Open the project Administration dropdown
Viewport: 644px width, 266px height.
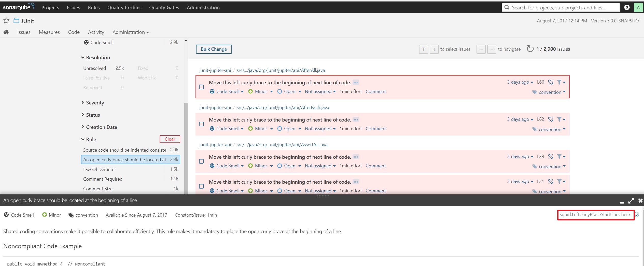pos(131,32)
